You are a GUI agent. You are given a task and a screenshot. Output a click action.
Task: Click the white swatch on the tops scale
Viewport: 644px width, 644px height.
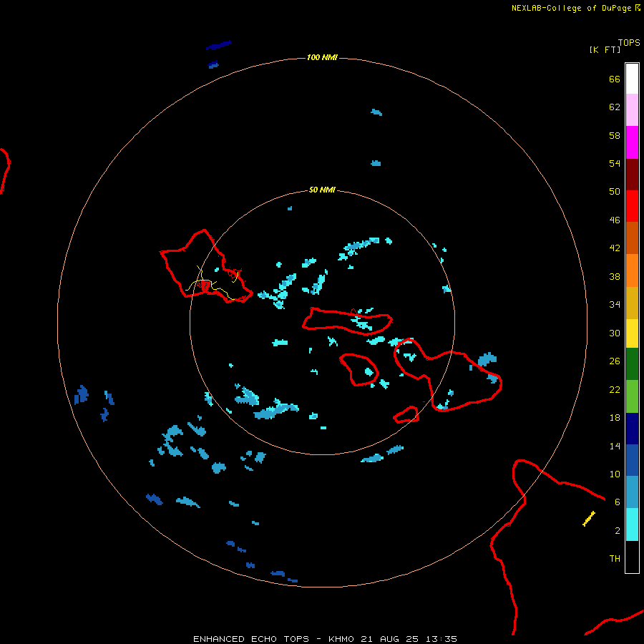click(x=632, y=79)
